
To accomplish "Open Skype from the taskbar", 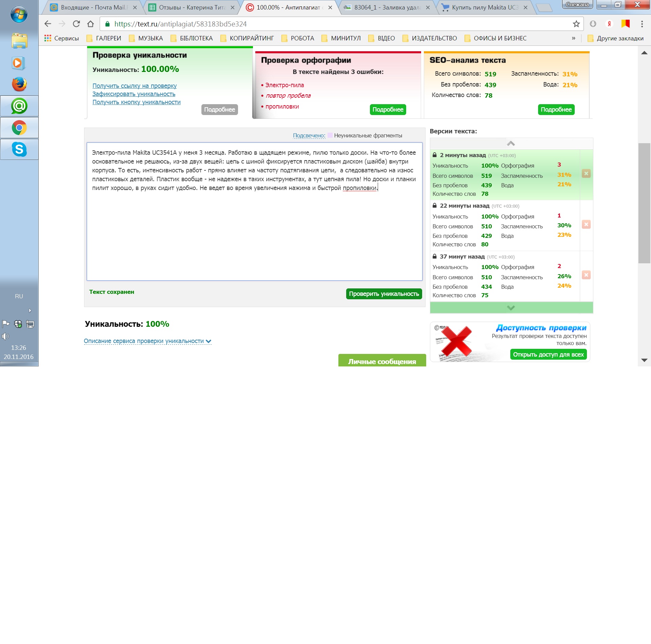I will (x=19, y=149).
